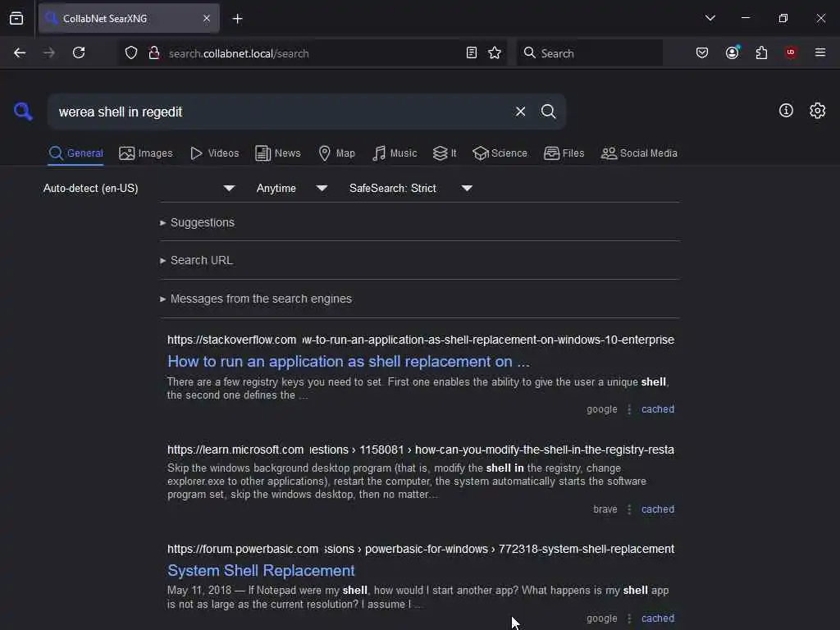This screenshot has width=840, height=630.
Task: Open uBlock Origin extension icon
Action: (x=791, y=52)
